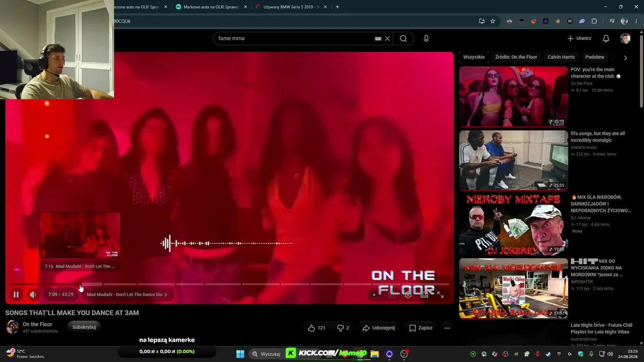644x362 pixels.
Task: Open the volume control in the system tray
Action: [610, 354]
